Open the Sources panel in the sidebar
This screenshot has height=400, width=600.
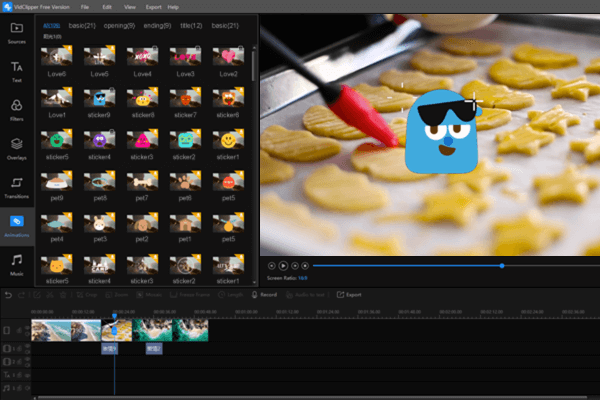point(16,33)
